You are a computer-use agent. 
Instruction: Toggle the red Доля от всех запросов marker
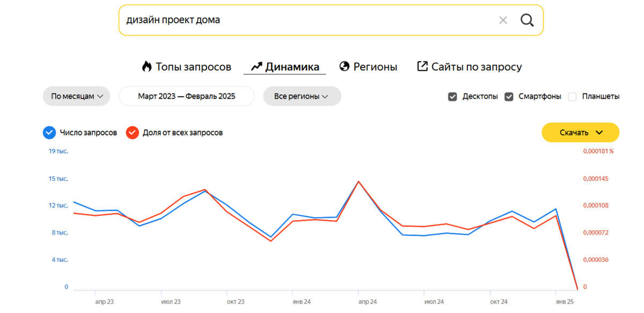click(132, 133)
